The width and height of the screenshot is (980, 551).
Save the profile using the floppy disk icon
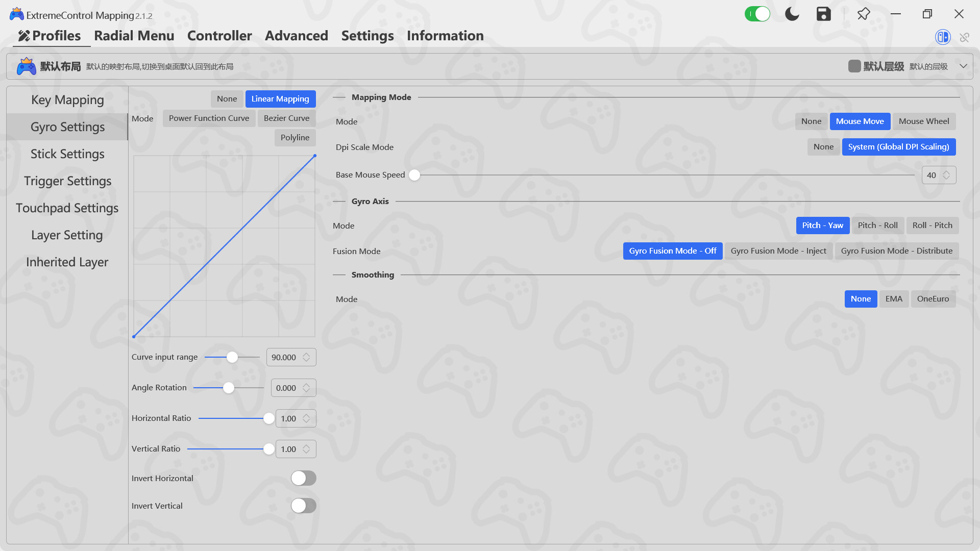point(823,14)
